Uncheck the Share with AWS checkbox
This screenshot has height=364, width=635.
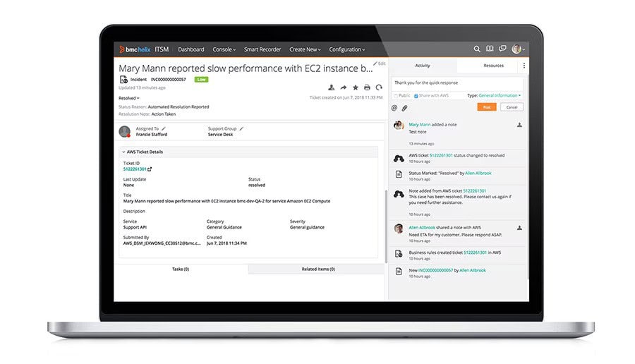click(416, 96)
